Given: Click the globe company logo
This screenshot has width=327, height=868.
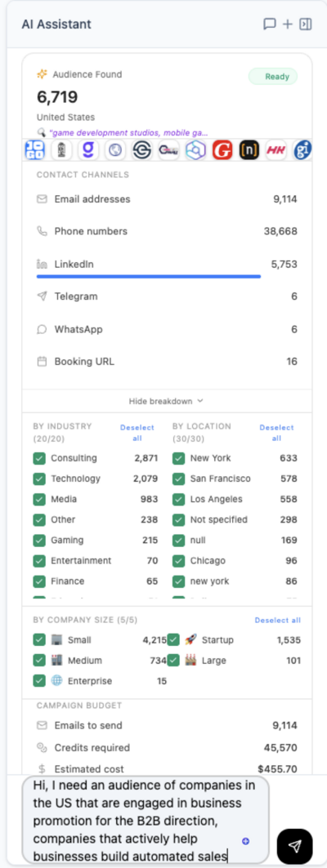Looking at the screenshot, I should pyautogui.click(x=115, y=149).
